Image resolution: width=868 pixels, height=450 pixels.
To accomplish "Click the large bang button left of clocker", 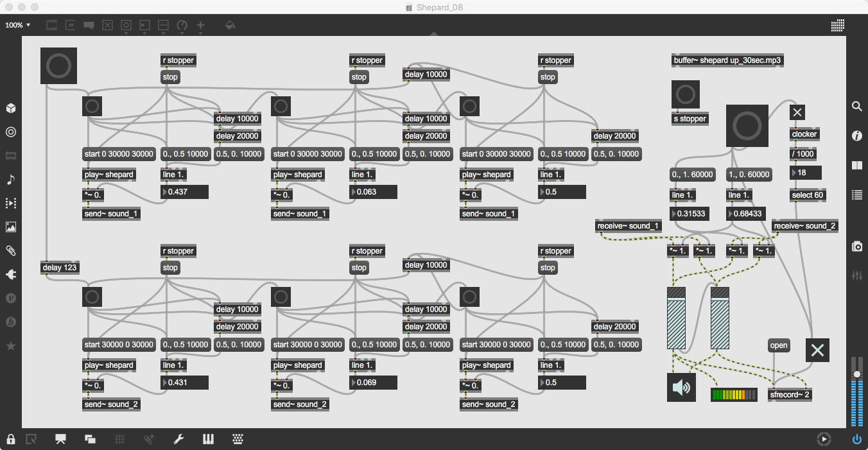I will coord(747,126).
